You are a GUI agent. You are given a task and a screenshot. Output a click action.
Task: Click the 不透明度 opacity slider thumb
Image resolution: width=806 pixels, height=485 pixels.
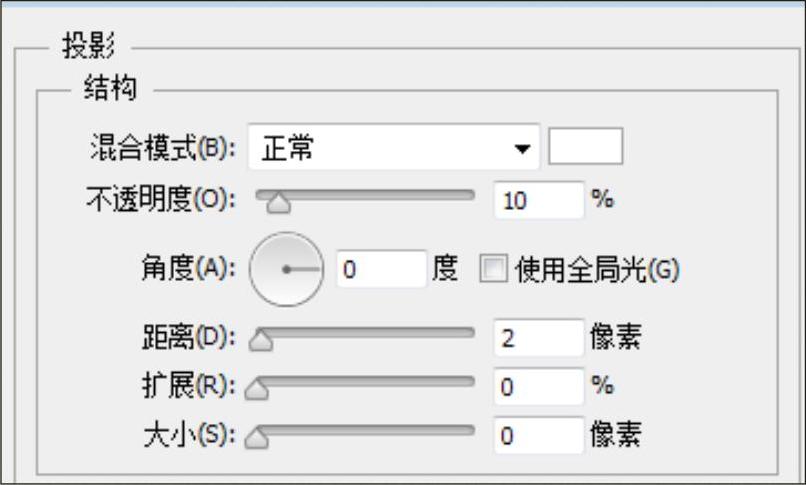tap(279, 203)
